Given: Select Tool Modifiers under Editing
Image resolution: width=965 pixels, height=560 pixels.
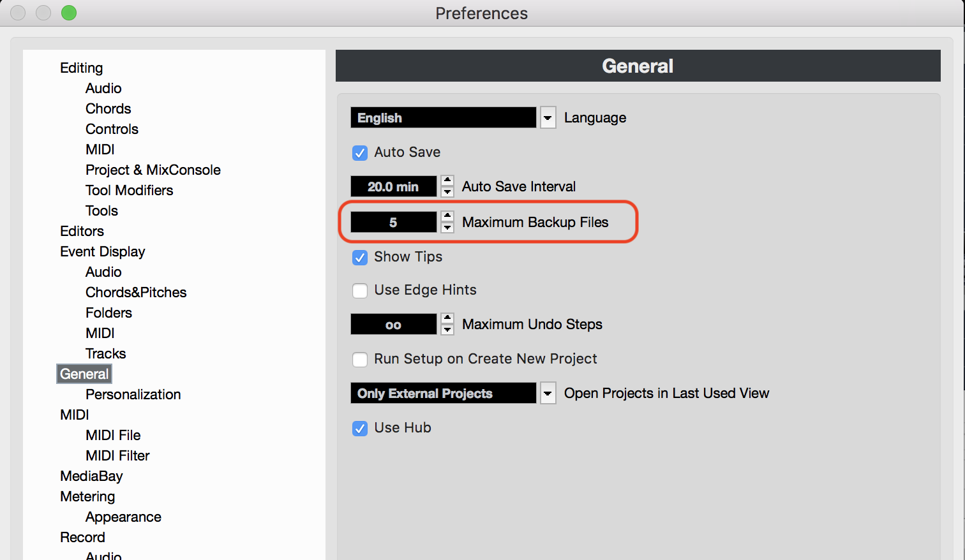Looking at the screenshot, I should (x=129, y=190).
